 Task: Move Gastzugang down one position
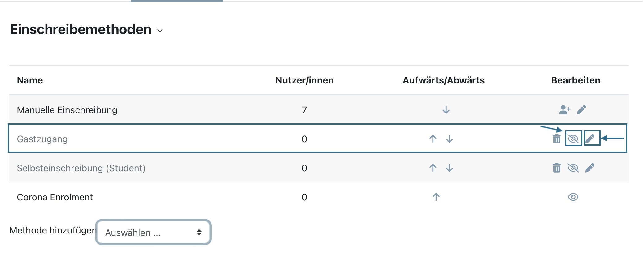[x=450, y=139]
